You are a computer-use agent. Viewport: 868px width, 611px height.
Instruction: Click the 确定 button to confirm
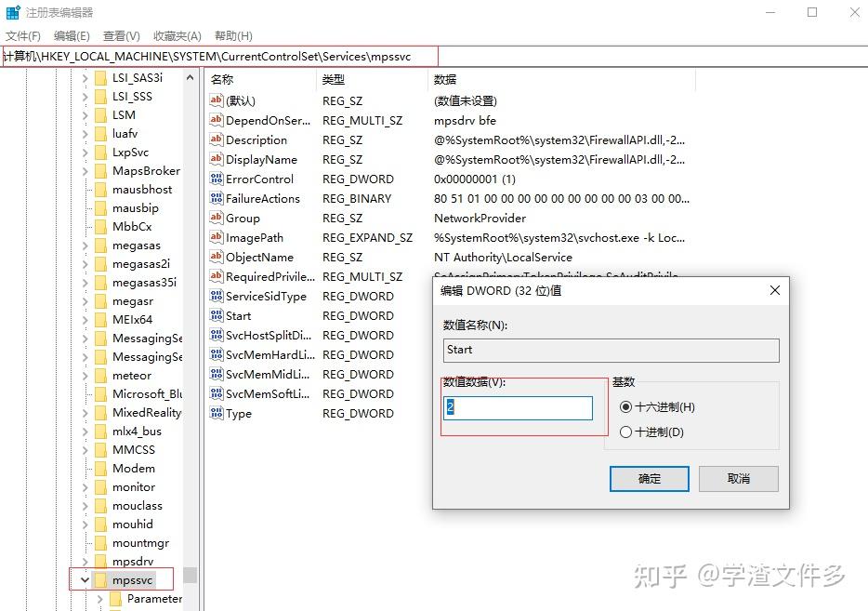649,479
